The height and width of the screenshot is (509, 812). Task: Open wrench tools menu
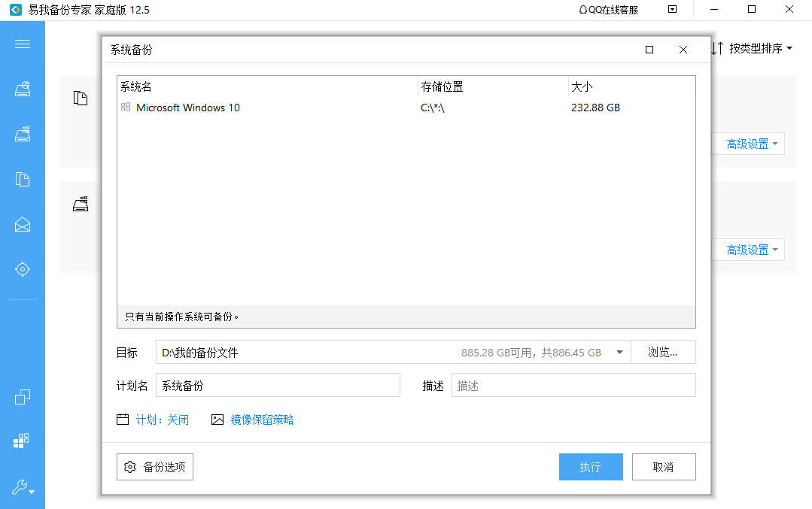(23, 487)
